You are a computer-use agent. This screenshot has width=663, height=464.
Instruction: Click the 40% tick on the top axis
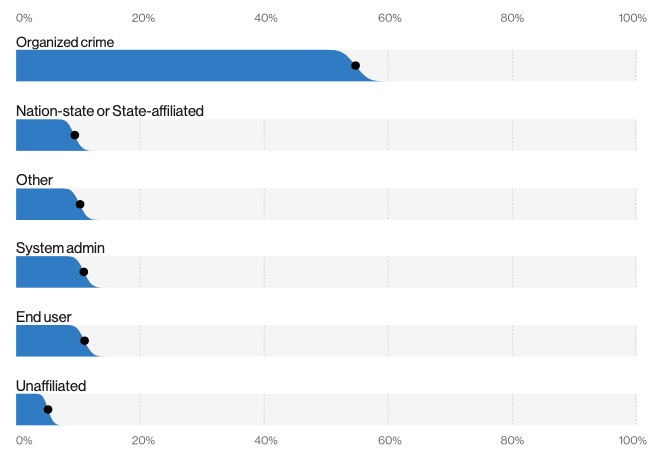coord(266,17)
